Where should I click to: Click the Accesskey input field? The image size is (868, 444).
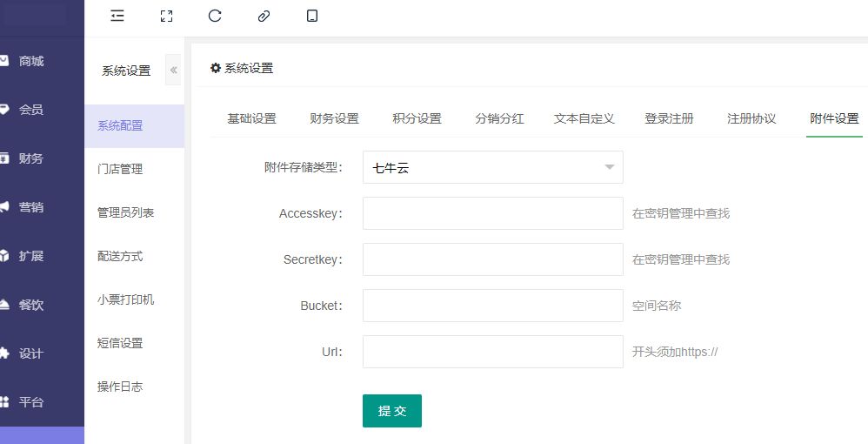(492, 213)
